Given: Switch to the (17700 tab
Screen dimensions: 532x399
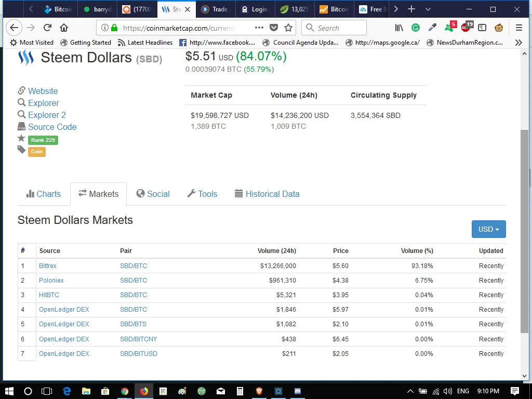Looking at the screenshot, I should [x=137, y=9].
